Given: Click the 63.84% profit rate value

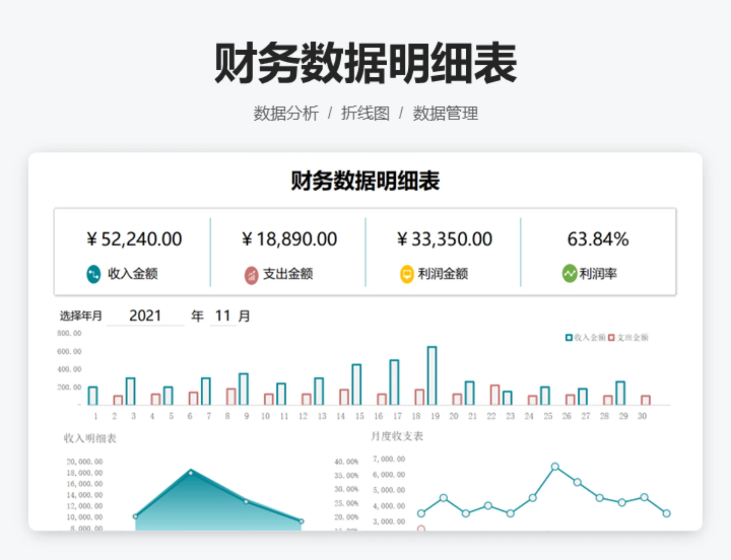Looking at the screenshot, I should click(598, 239).
